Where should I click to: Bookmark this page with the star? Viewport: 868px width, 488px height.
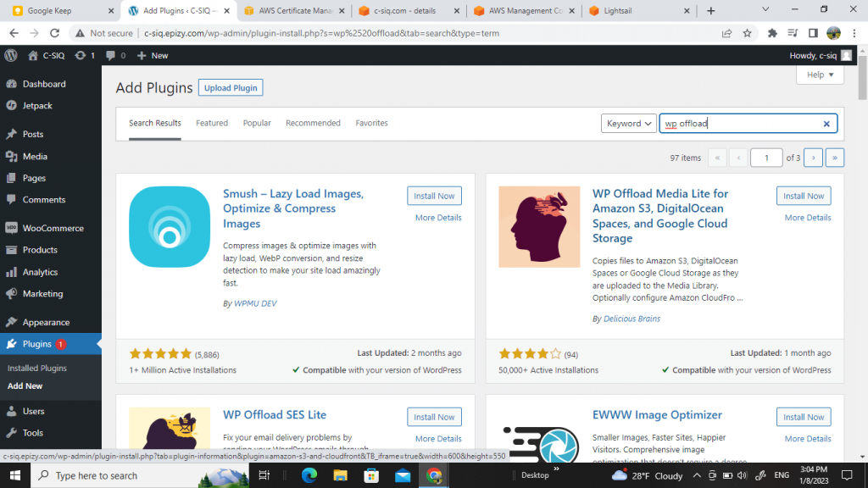(x=748, y=33)
